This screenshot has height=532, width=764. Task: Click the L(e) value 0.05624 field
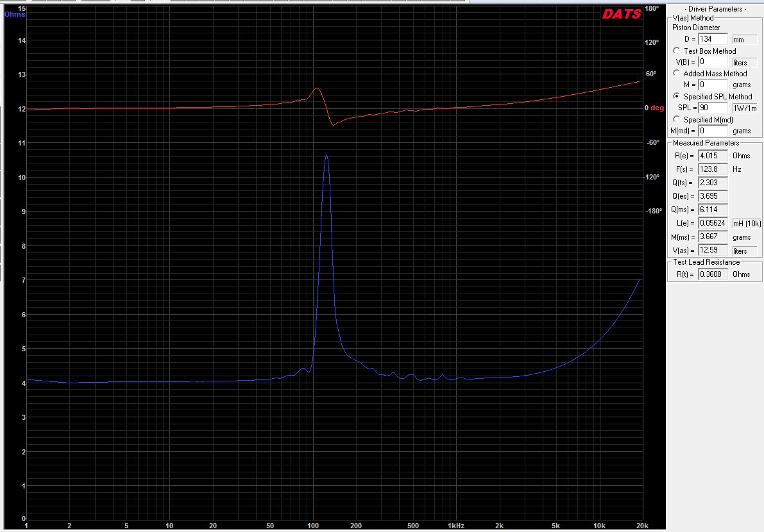(x=713, y=223)
